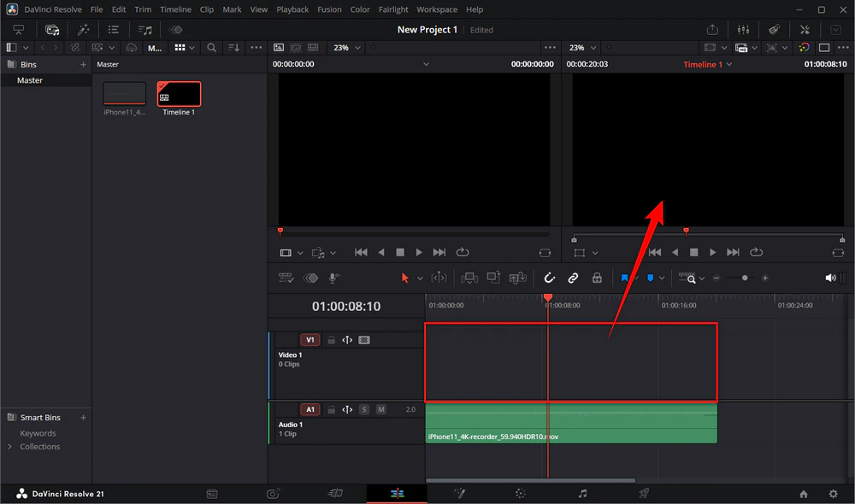Open the Fairlight menu

point(393,9)
